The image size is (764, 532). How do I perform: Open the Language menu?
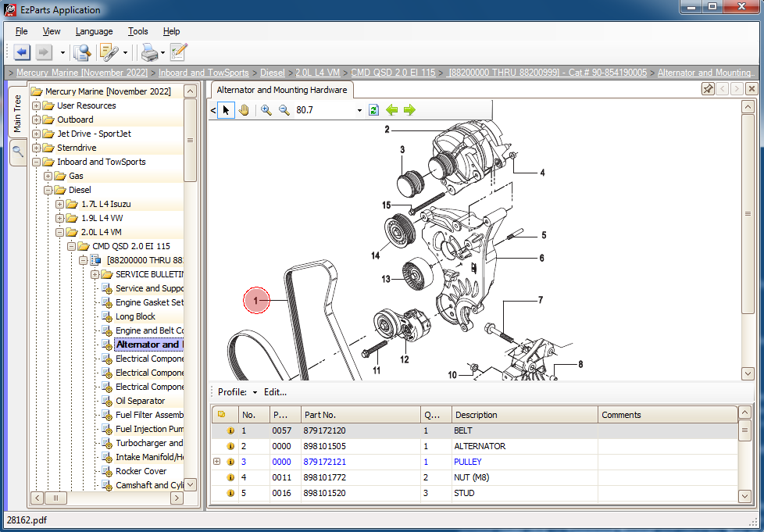(94, 31)
